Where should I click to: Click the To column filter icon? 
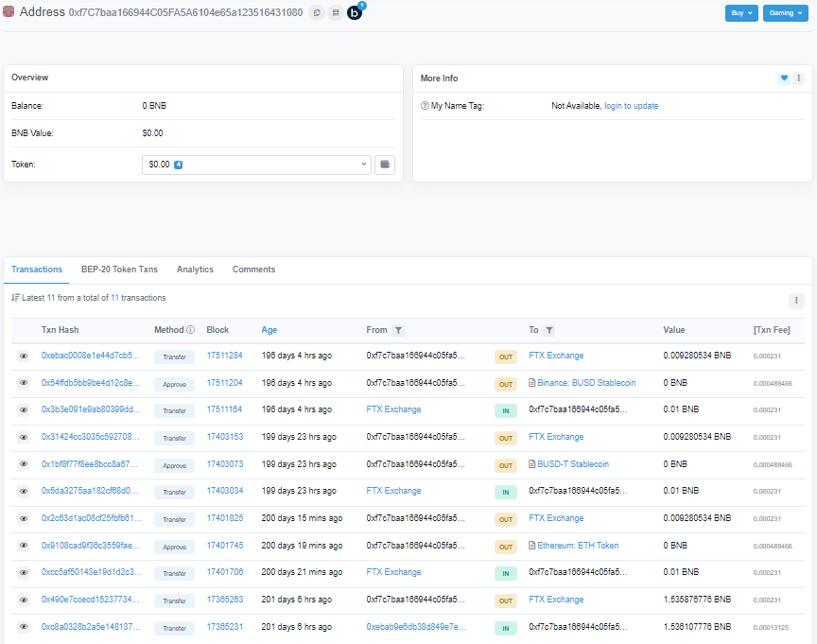[x=549, y=330]
